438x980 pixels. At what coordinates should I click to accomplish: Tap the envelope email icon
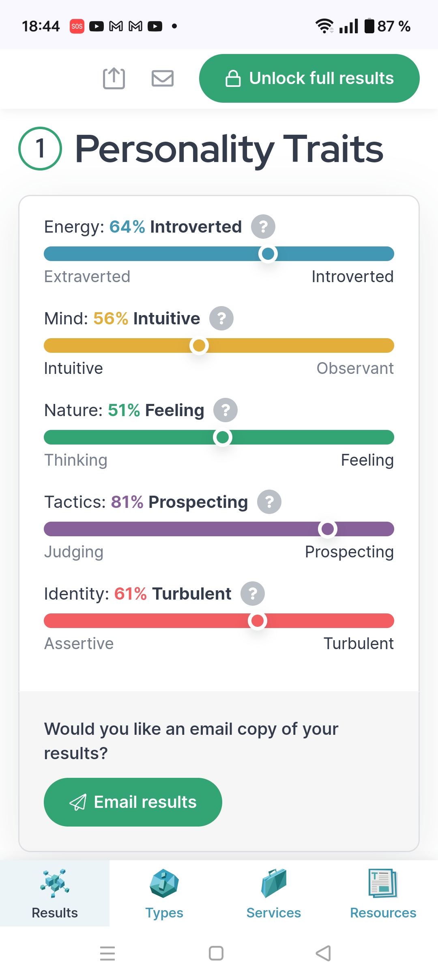[x=163, y=78]
